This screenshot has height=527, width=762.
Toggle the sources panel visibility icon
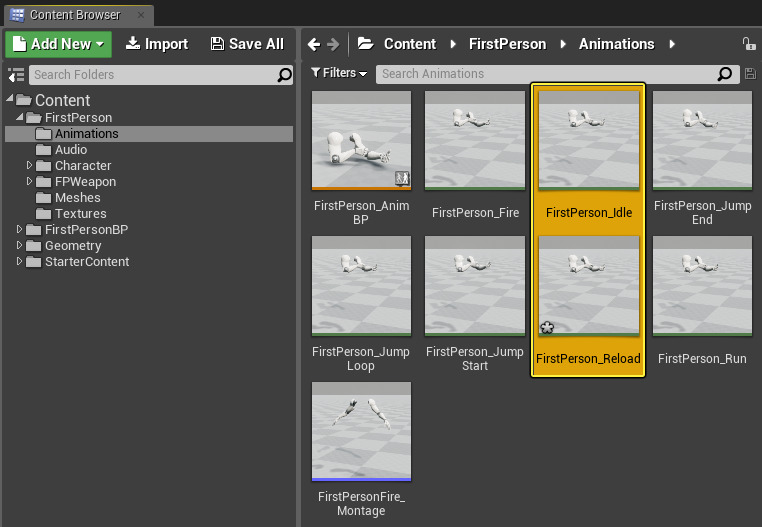pyautogui.click(x=15, y=75)
